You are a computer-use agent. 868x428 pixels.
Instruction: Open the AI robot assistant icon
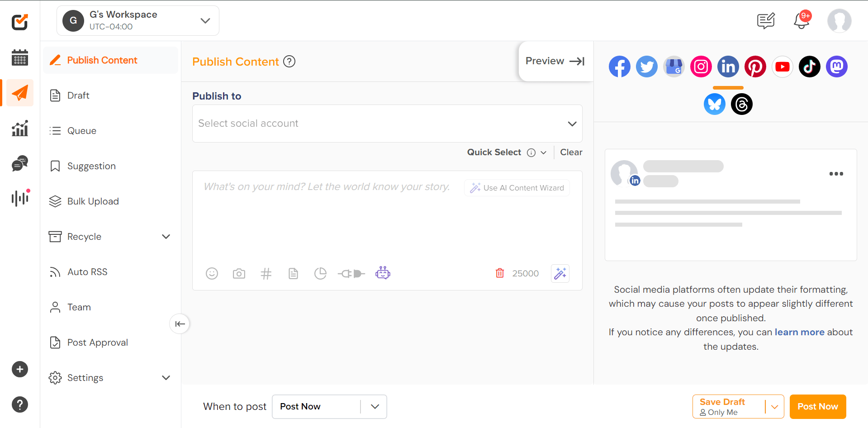[x=383, y=272]
